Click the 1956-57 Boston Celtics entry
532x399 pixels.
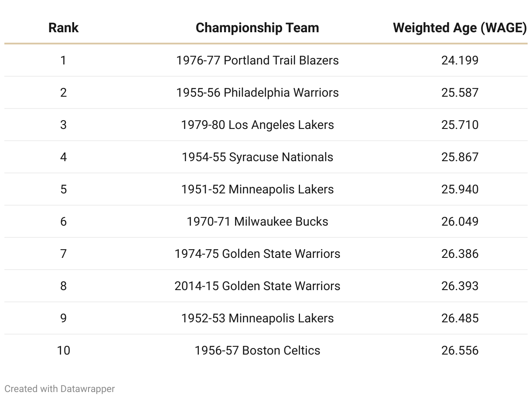click(257, 350)
